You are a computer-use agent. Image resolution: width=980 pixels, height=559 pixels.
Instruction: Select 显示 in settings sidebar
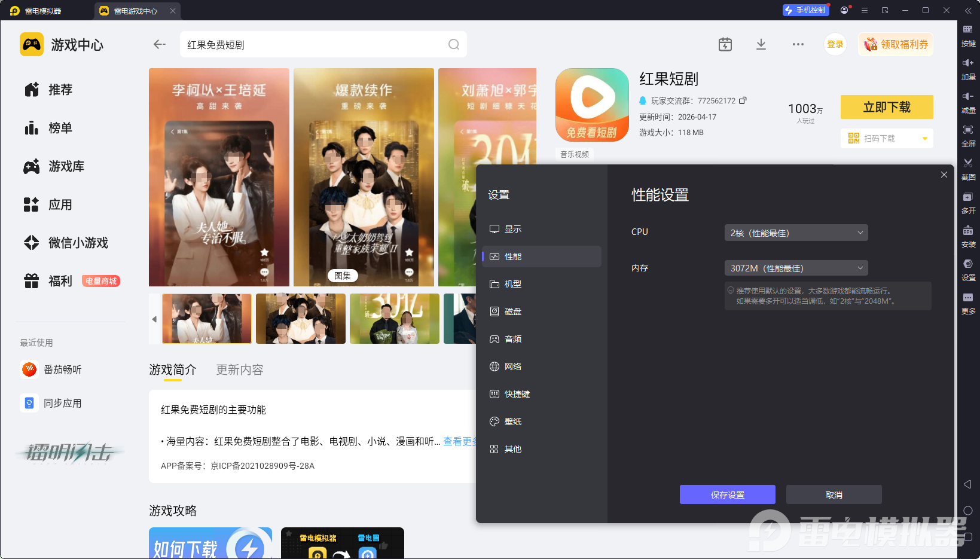[x=541, y=229]
